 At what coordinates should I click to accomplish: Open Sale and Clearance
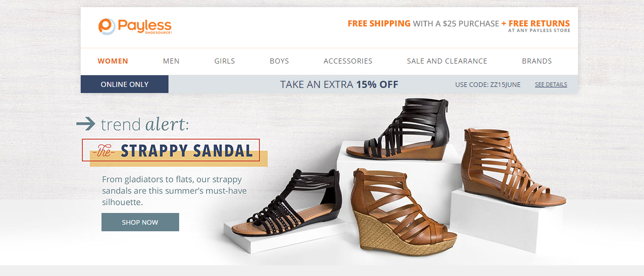[447, 61]
